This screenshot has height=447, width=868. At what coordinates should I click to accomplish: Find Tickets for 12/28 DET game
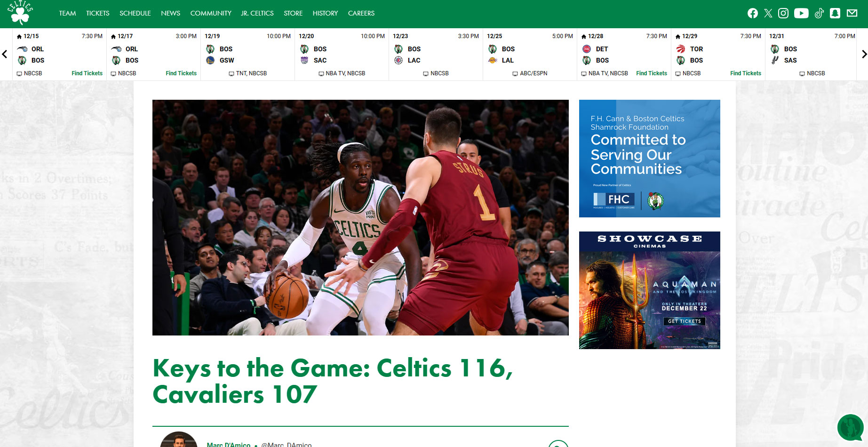(x=652, y=73)
